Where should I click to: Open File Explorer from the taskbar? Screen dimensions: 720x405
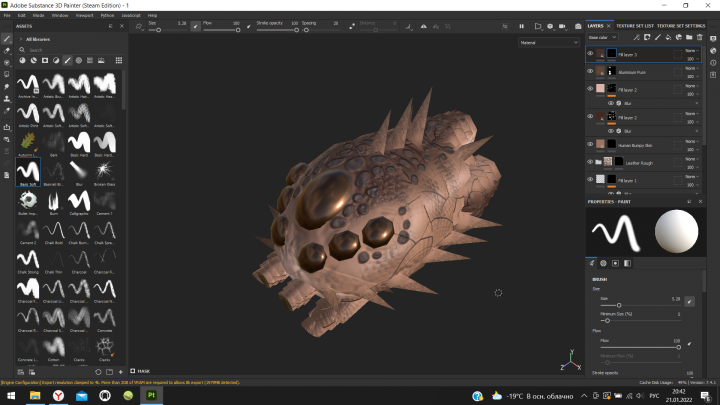coord(35,395)
